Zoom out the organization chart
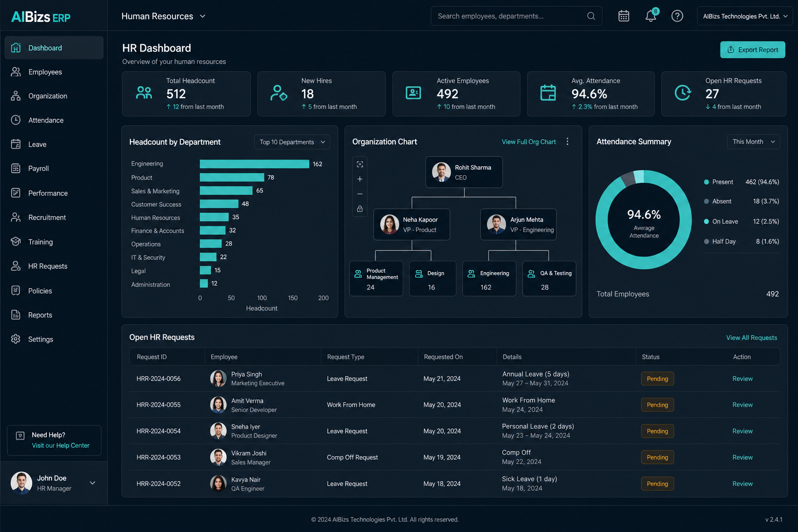Viewport: 798px width, 532px height. 360,194
